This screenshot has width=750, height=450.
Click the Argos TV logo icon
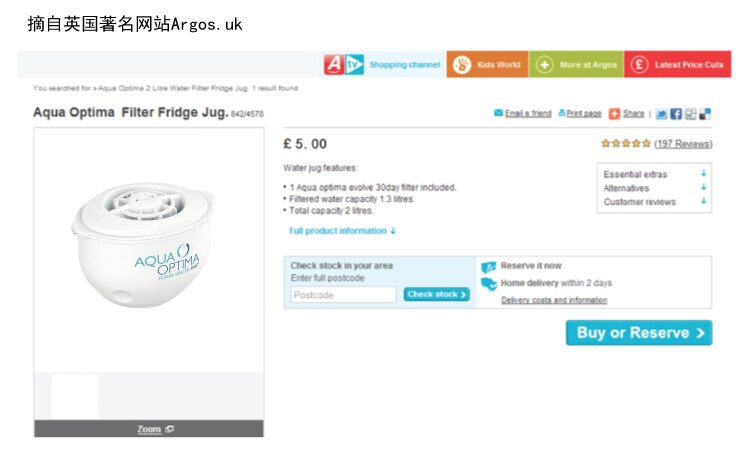(344, 65)
